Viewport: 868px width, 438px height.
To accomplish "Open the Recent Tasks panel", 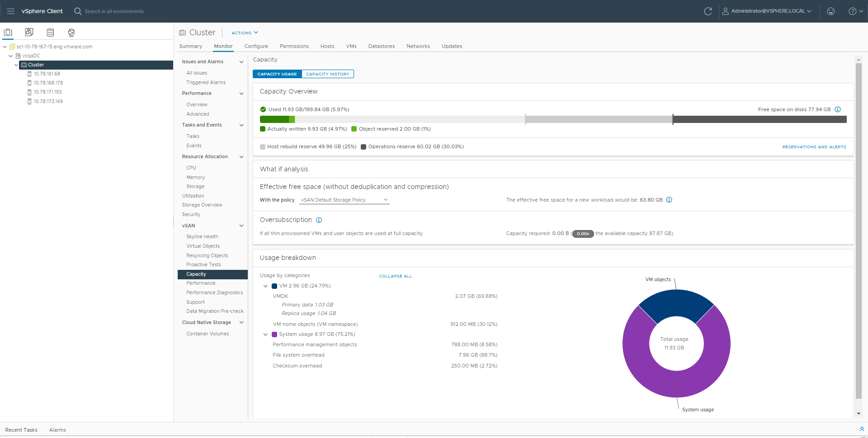I will 21,430.
